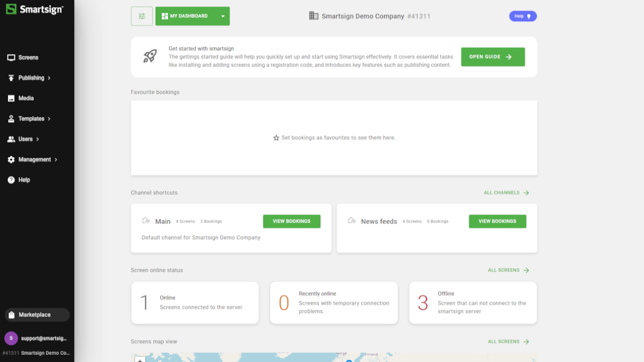644x362 pixels.
Task: Open the Recently online screens card
Action: (x=334, y=303)
